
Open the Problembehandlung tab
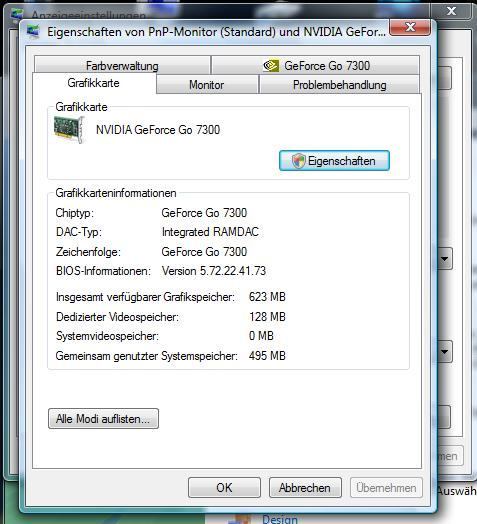[339, 85]
